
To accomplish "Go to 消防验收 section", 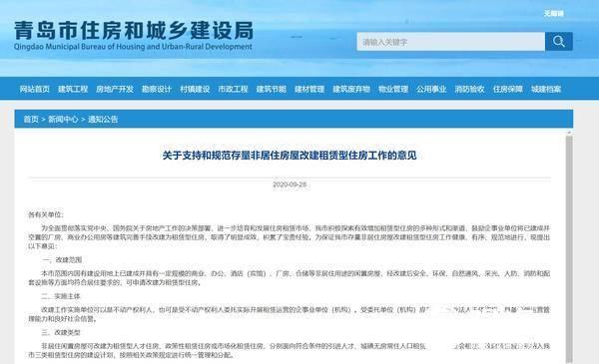I will pyautogui.click(x=470, y=89).
